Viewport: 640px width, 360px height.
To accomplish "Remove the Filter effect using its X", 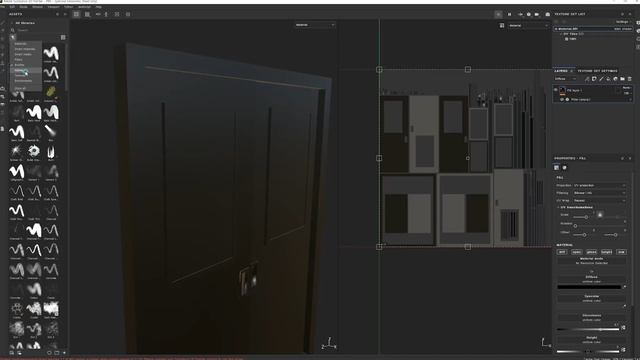I will (x=631, y=99).
